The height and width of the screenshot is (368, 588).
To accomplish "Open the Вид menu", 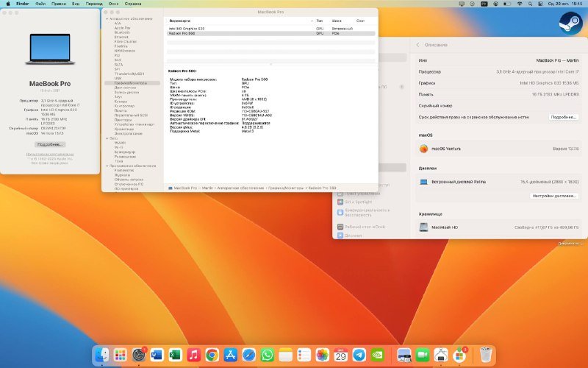I will 76,4.
